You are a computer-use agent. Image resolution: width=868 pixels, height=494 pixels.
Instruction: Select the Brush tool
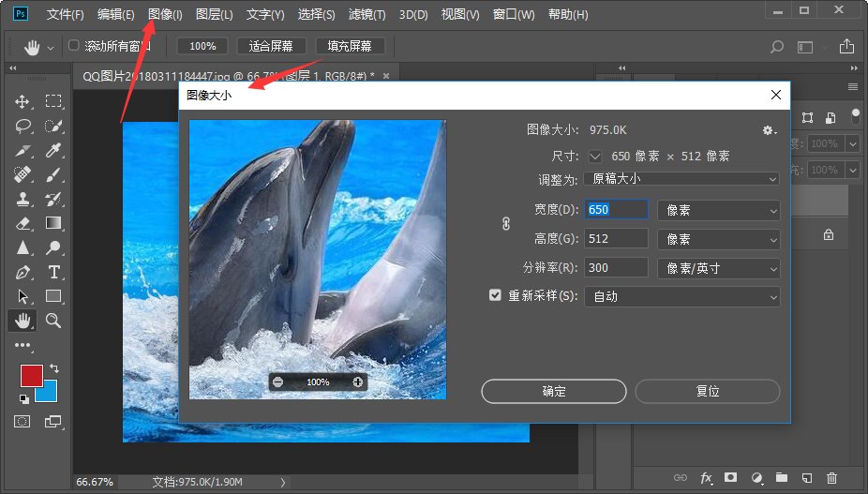(53, 175)
